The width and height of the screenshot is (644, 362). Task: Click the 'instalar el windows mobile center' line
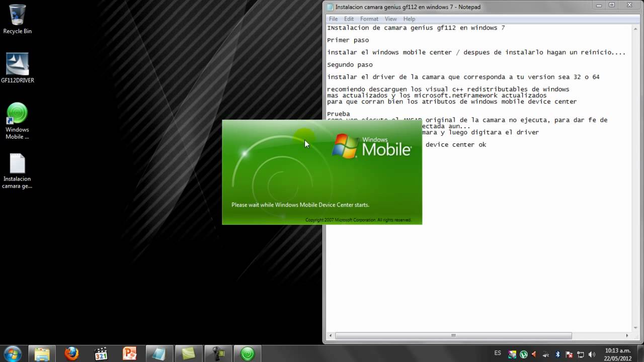(476, 52)
